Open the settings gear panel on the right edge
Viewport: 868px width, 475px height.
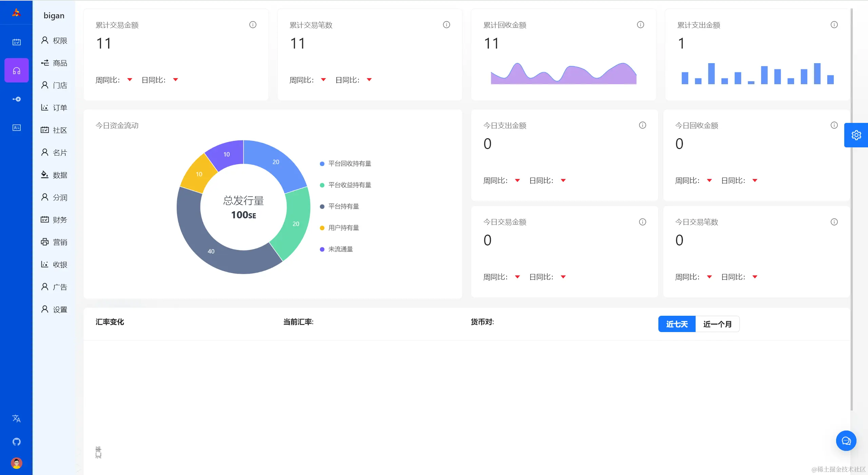coord(856,135)
